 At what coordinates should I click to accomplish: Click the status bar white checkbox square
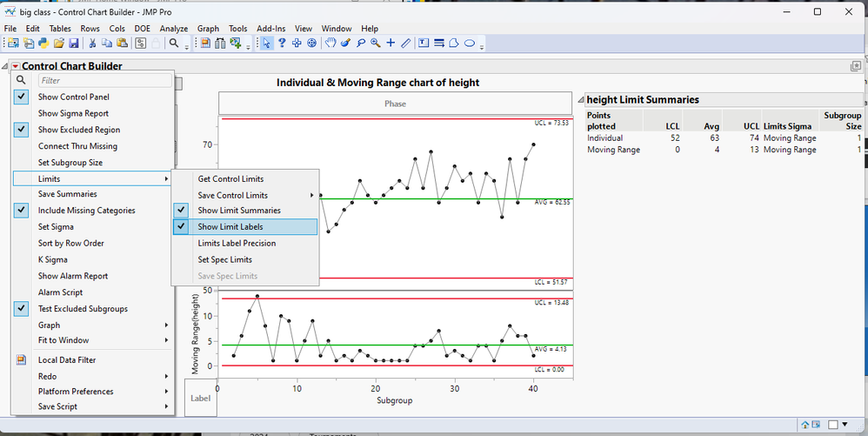tap(833, 425)
